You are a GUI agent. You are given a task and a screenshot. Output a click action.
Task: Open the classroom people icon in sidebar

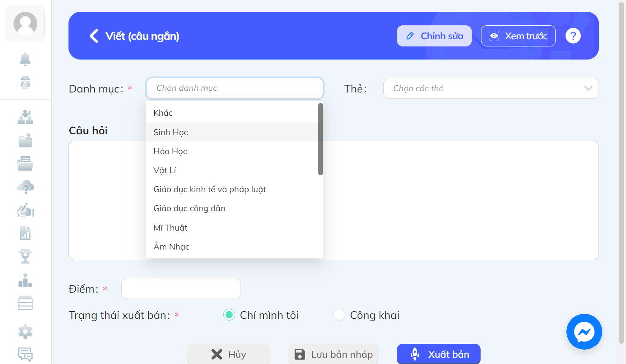click(25, 117)
